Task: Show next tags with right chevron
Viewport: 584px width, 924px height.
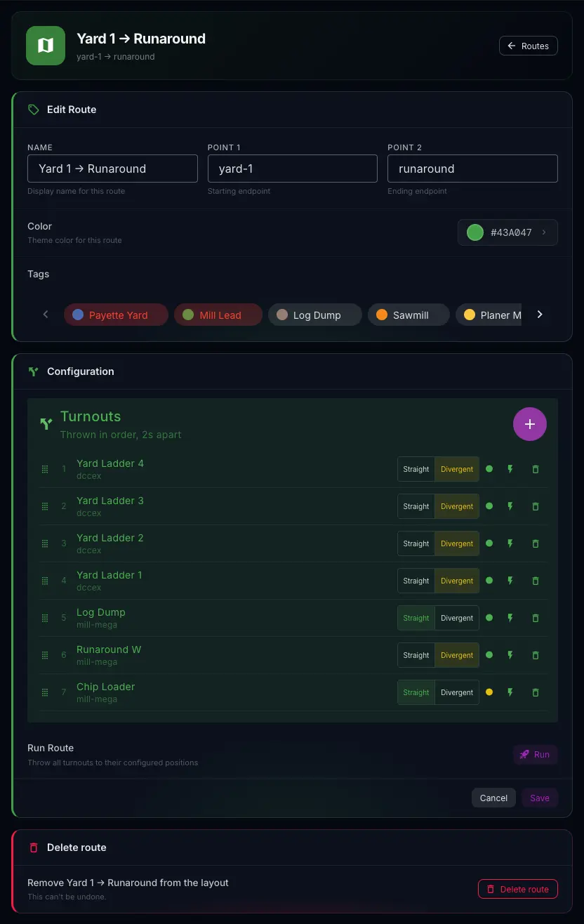Action: (x=540, y=315)
